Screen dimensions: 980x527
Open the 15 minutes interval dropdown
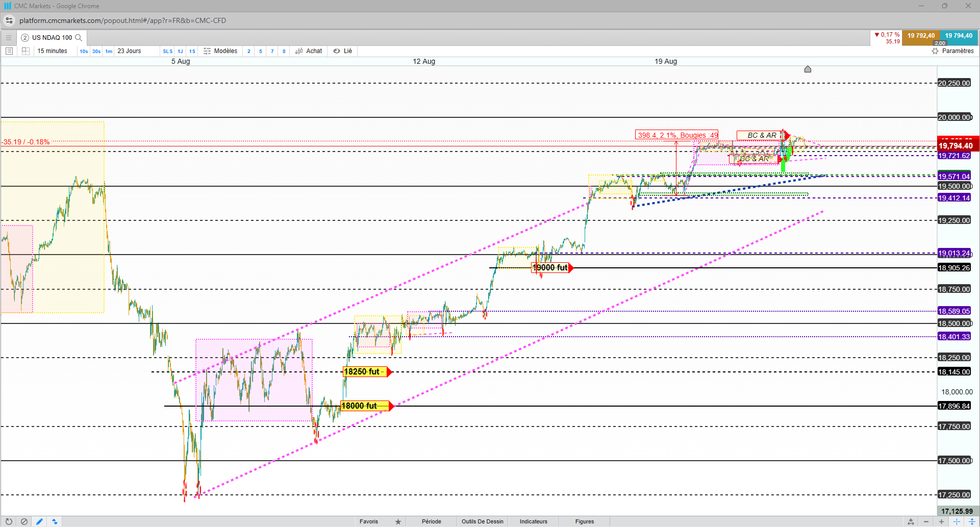[x=53, y=51]
